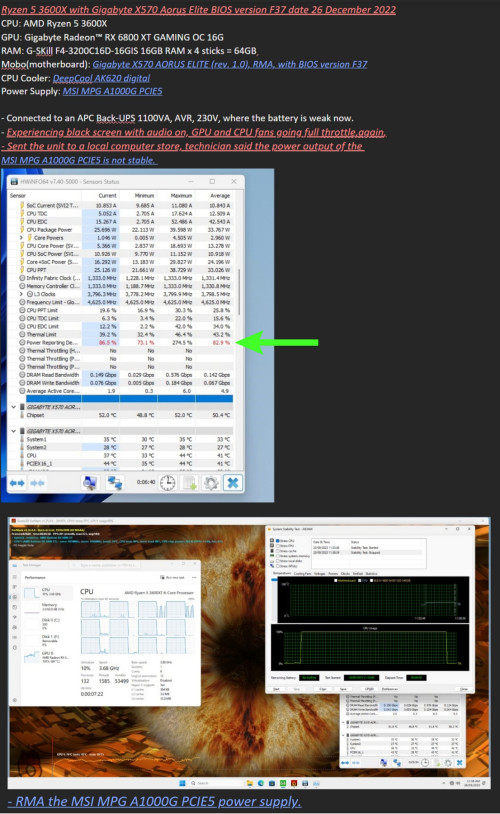Open Task Manager Settings gear at sidebar bottom
Viewport: 500px width, 814px height.
[x=15, y=700]
